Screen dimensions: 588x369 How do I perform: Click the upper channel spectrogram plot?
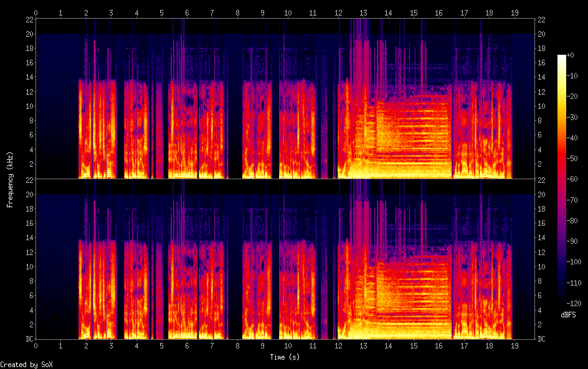[285, 98]
